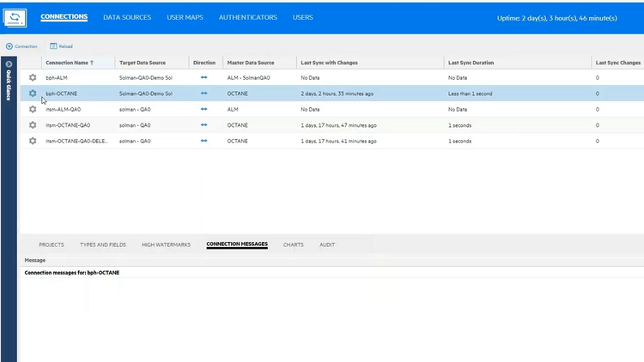Open the USERS tab
Image resolution: width=644 pixels, height=362 pixels.
[x=303, y=17]
